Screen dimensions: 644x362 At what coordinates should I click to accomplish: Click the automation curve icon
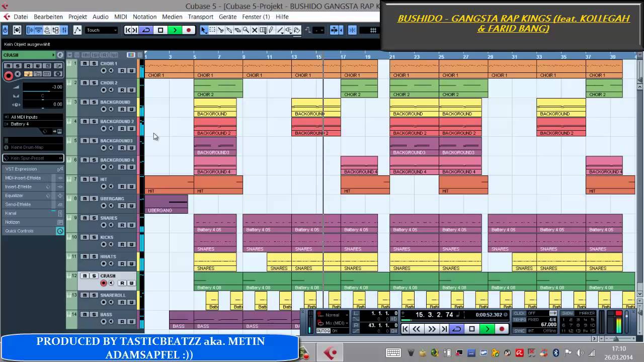77,30
